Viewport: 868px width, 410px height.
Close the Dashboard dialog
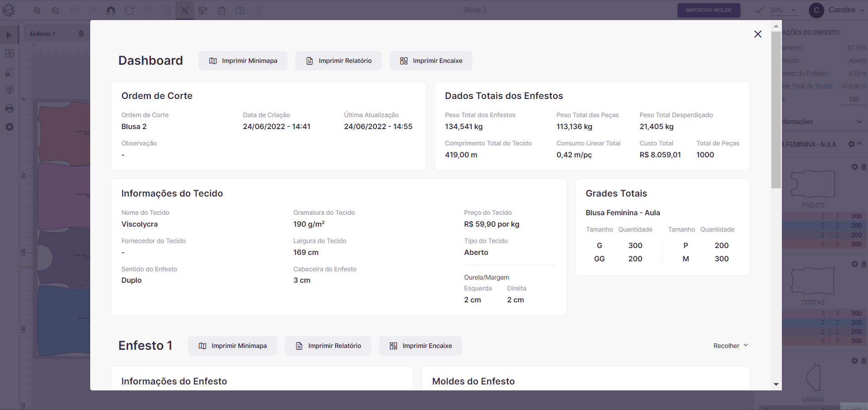pyautogui.click(x=758, y=34)
